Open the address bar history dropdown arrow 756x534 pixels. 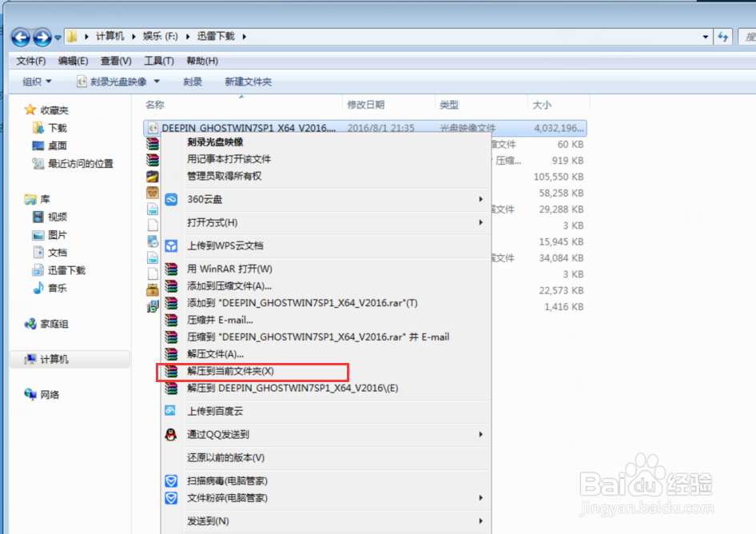703,37
